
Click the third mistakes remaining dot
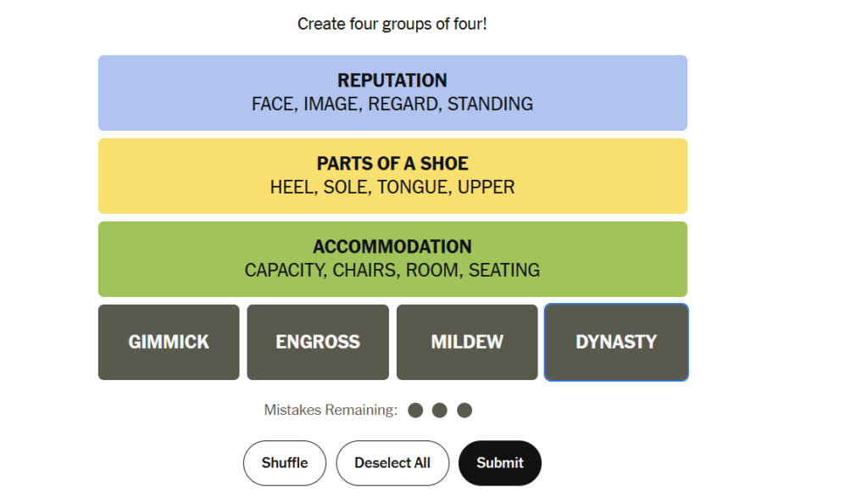(x=465, y=411)
